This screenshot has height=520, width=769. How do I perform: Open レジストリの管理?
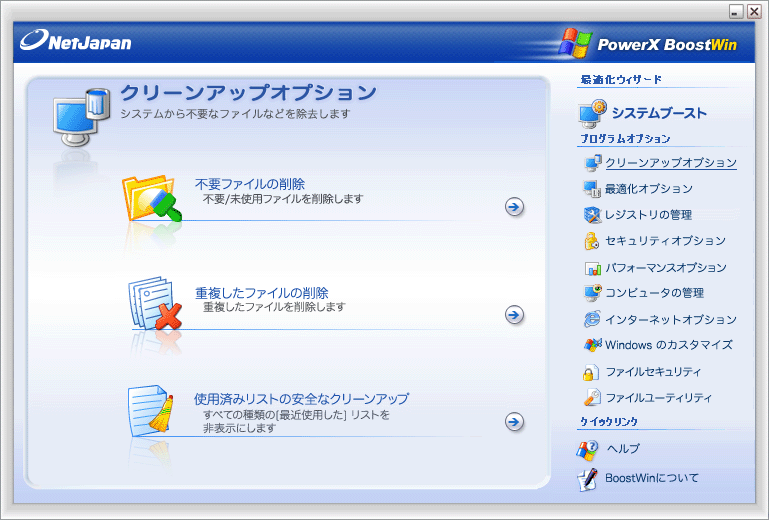648,215
